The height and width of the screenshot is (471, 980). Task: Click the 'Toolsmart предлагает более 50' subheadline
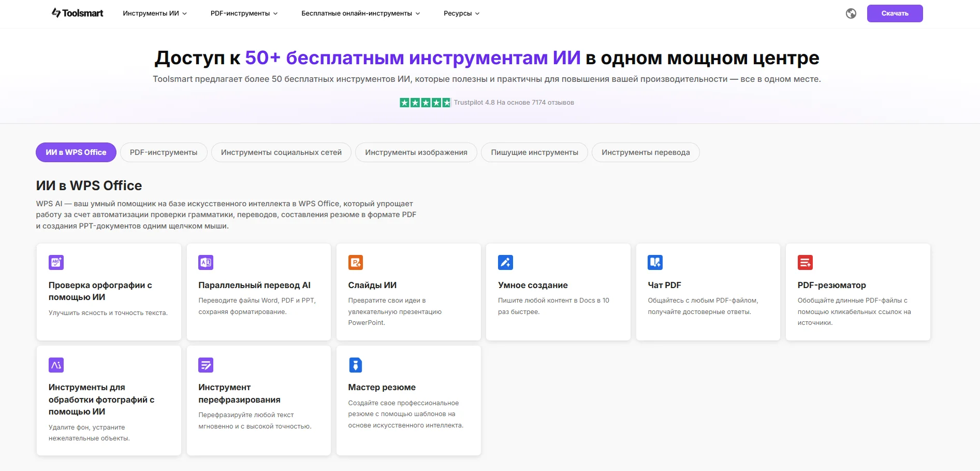click(x=487, y=79)
